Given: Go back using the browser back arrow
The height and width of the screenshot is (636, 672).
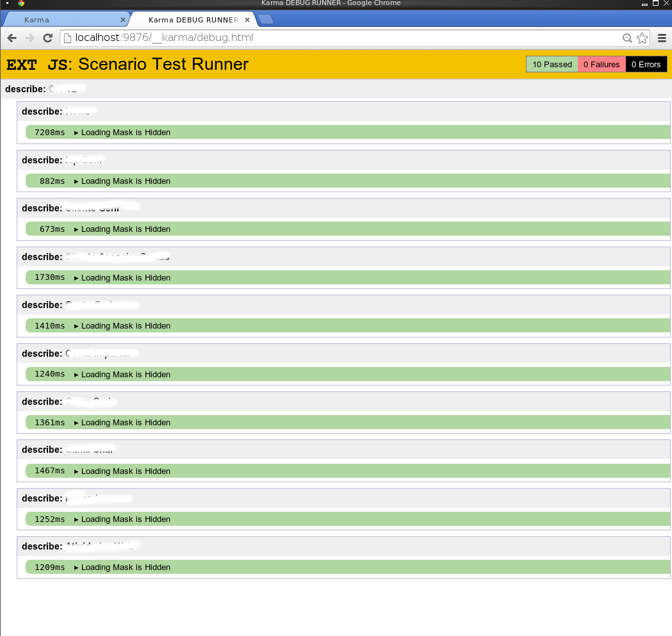Looking at the screenshot, I should (12, 38).
